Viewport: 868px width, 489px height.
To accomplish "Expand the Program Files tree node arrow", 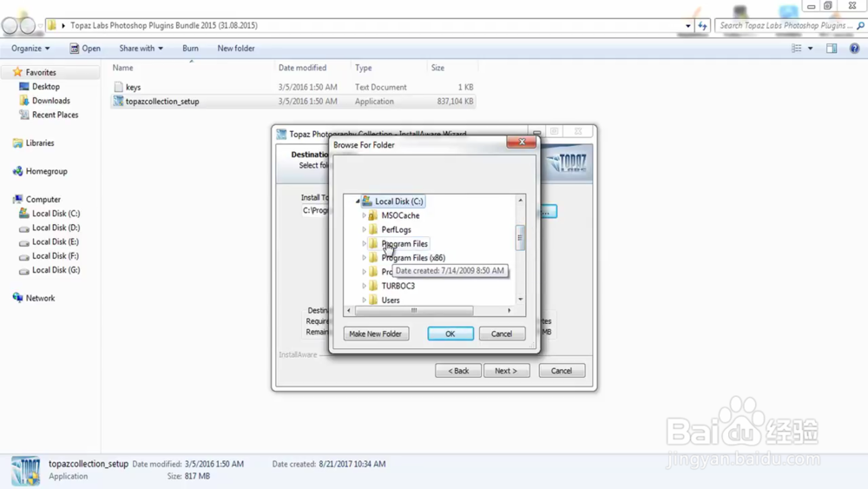I will coord(364,244).
